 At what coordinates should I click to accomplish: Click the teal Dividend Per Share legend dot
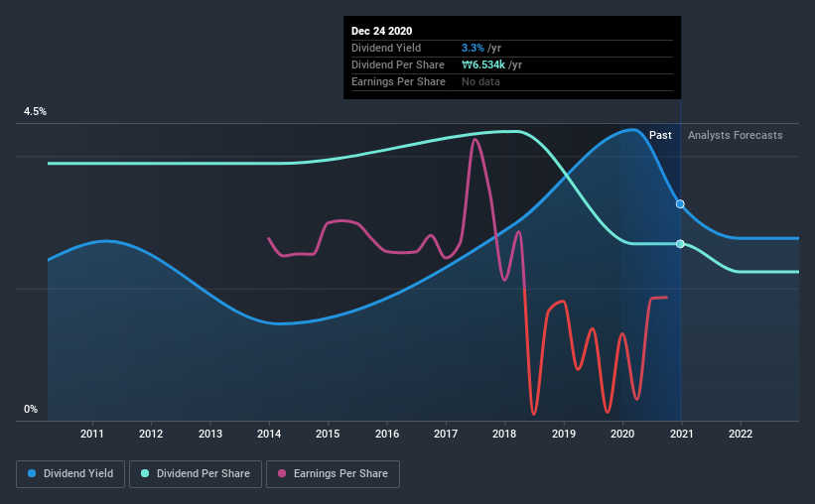click(145, 473)
